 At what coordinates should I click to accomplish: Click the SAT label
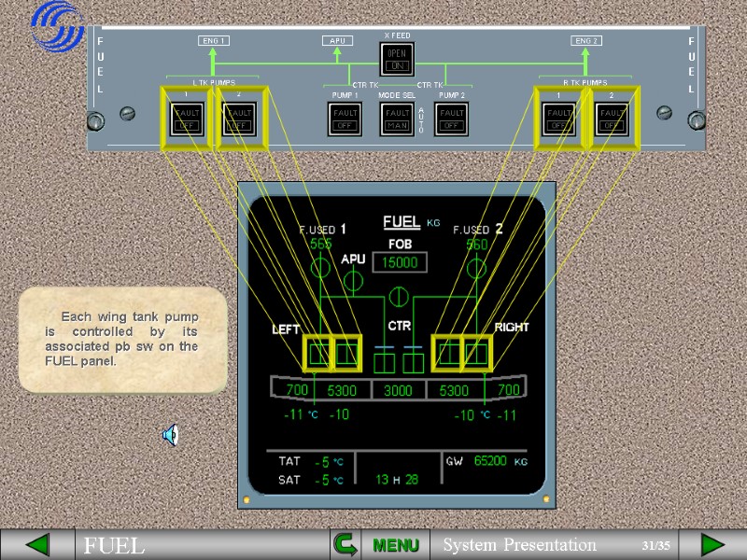pos(289,480)
